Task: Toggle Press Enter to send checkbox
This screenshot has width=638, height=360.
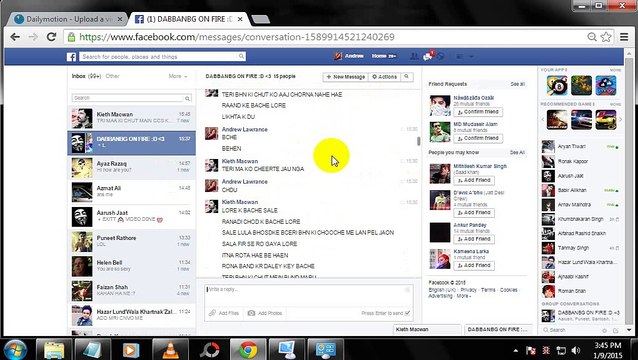Action: pos(407,313)
